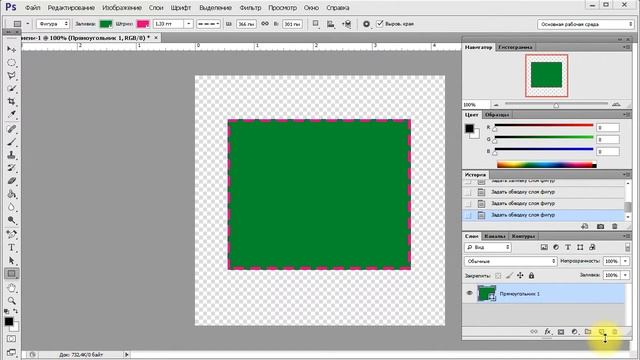This screenshot has height=360, width=640.
Task: Open the Фильтр menu
Action: point(250,8)
